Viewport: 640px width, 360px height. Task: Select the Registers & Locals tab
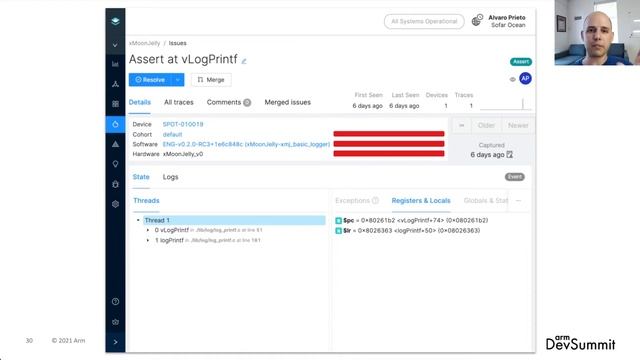click(421, 200)
